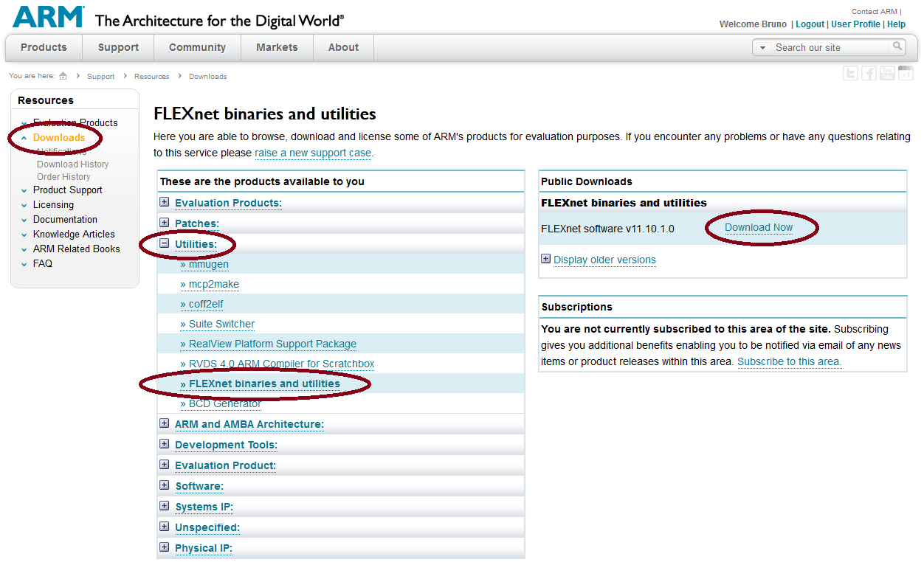Expand Unspecified plus icon
Viewport: 924px width, 562px height.
[x=165, y=526]
